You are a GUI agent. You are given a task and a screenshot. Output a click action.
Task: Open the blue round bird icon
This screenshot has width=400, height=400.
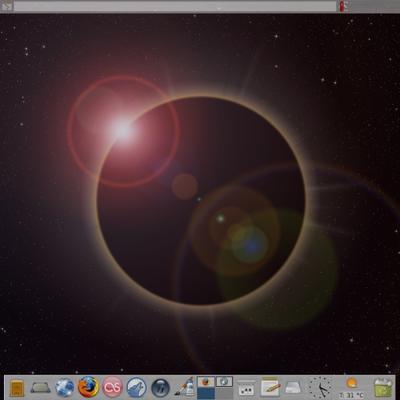136,388
